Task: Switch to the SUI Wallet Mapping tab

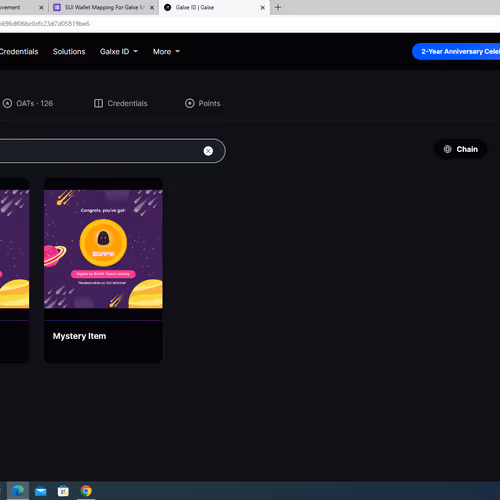Action: pos(104,7)
